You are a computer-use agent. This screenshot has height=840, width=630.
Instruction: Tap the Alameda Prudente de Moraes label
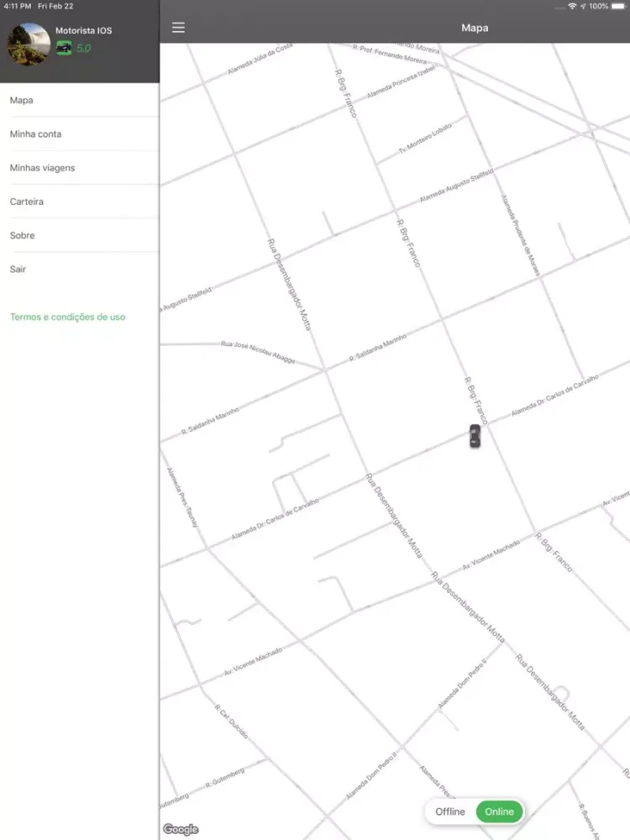point(521,235)
